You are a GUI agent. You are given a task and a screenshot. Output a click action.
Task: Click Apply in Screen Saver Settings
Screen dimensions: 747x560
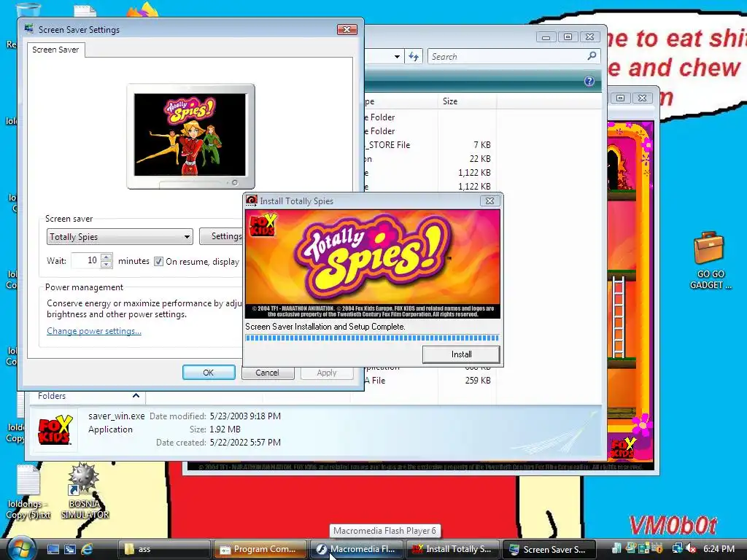(327, 373)
